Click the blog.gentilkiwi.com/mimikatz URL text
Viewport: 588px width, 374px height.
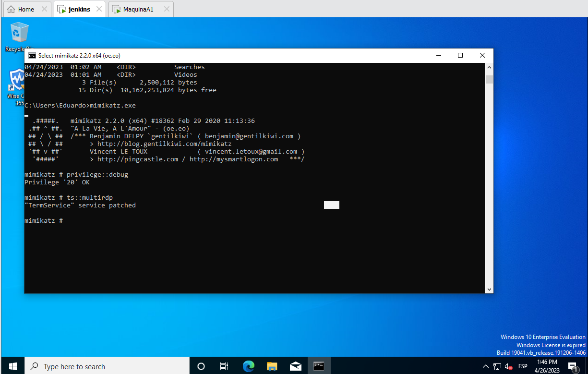[164, 144]
